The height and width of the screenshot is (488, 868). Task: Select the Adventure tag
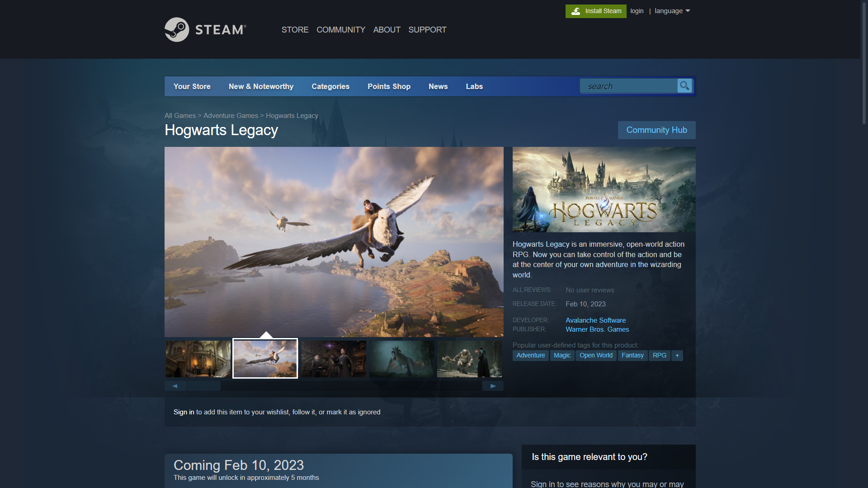530,356
